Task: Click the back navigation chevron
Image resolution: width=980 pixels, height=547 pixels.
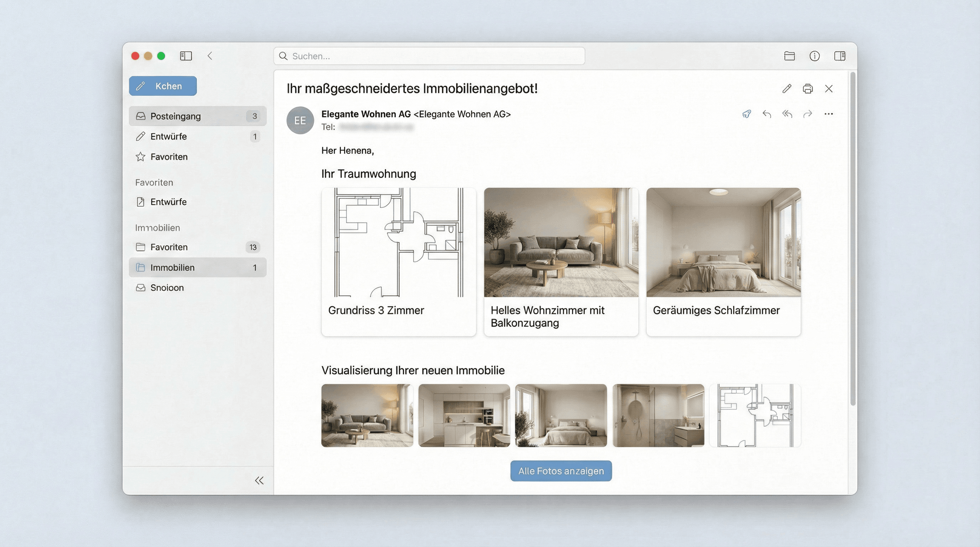Action: point(210,56)
